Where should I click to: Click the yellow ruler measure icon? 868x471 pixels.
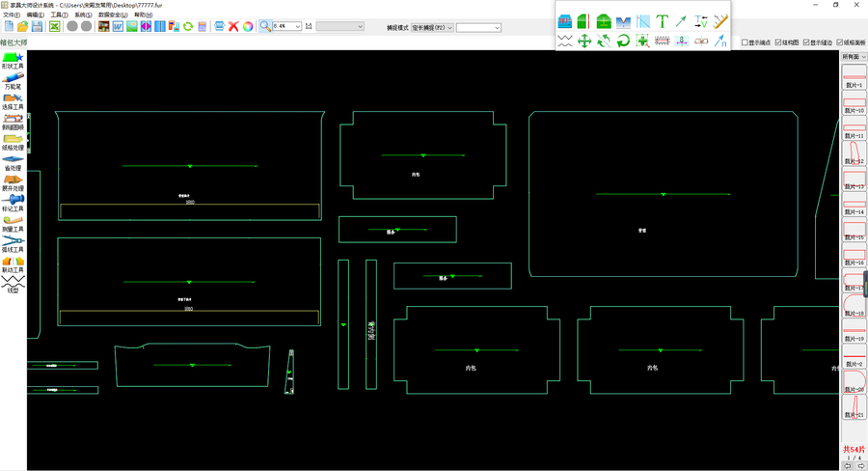pos(720,21)
